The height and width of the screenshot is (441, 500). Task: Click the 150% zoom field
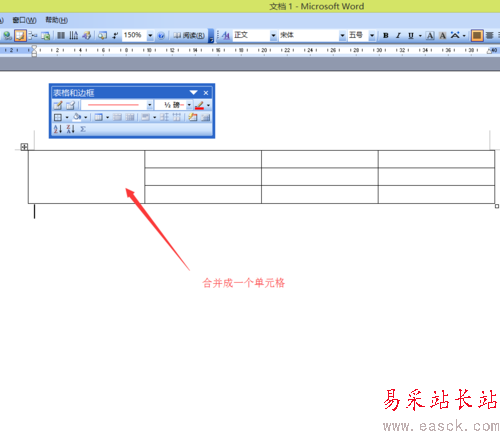click(x=134, y=35)
